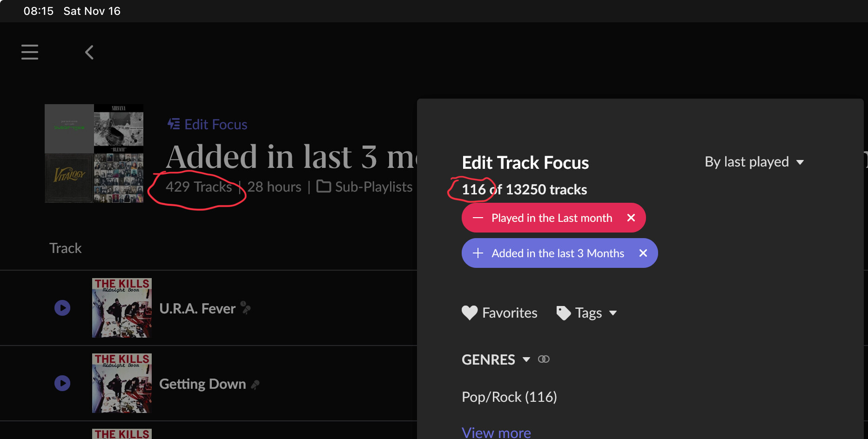Open the 'By last played' sort dropdown

coord(754,162)
